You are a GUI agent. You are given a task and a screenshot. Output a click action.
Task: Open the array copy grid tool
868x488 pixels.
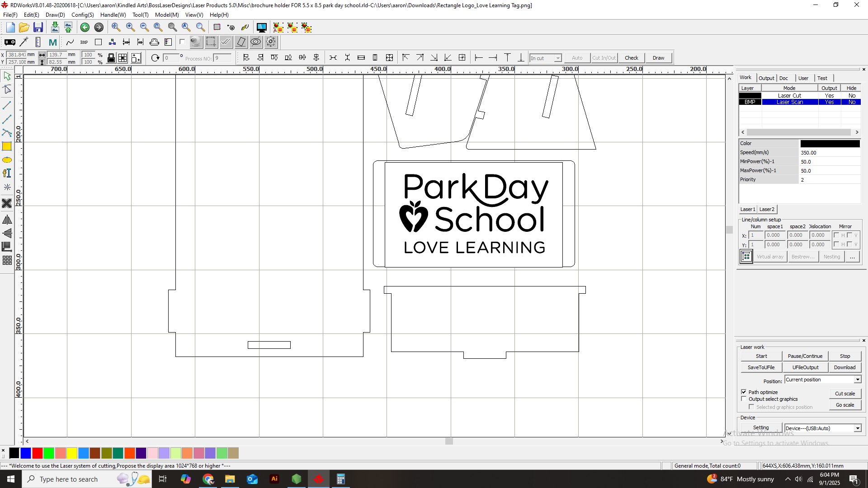click(7, 260)
